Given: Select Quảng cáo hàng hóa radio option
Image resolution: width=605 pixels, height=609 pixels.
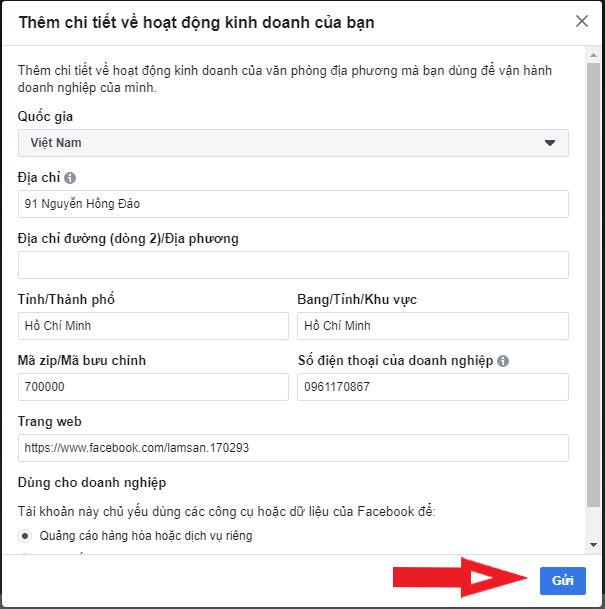Looking at the screenshot, I should tap(26, 536).
